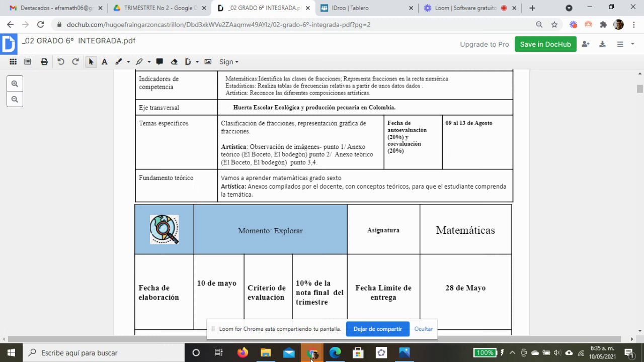Open Chrome zoom magnifier in address bar
This screenshot has width=644, height=362.
539,24
